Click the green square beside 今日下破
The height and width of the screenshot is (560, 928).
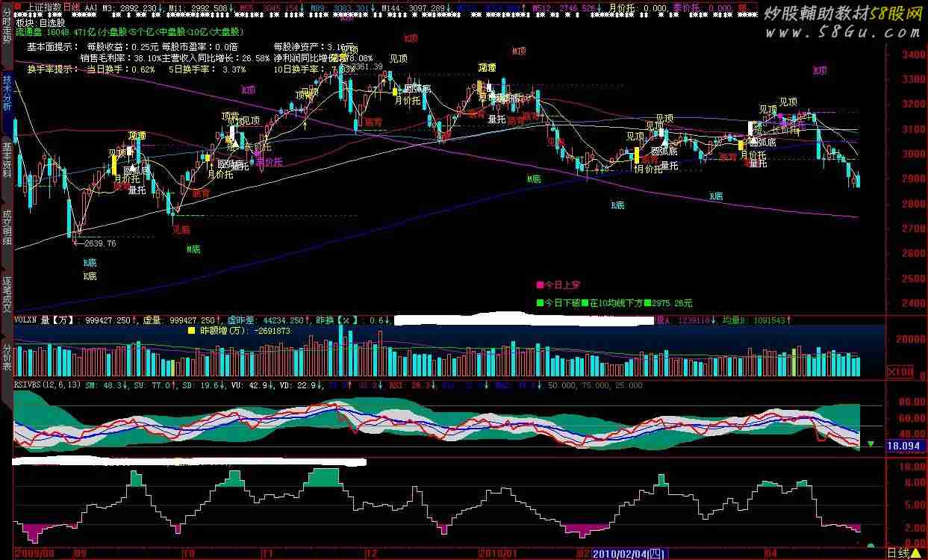541,303
